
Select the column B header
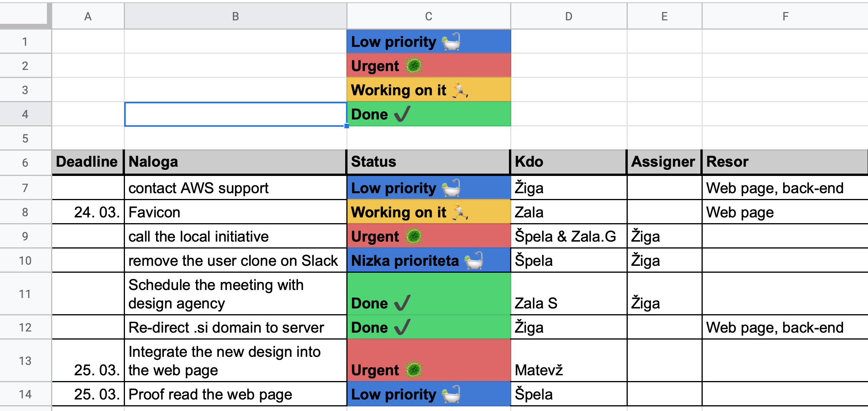(x=235, y=16)
